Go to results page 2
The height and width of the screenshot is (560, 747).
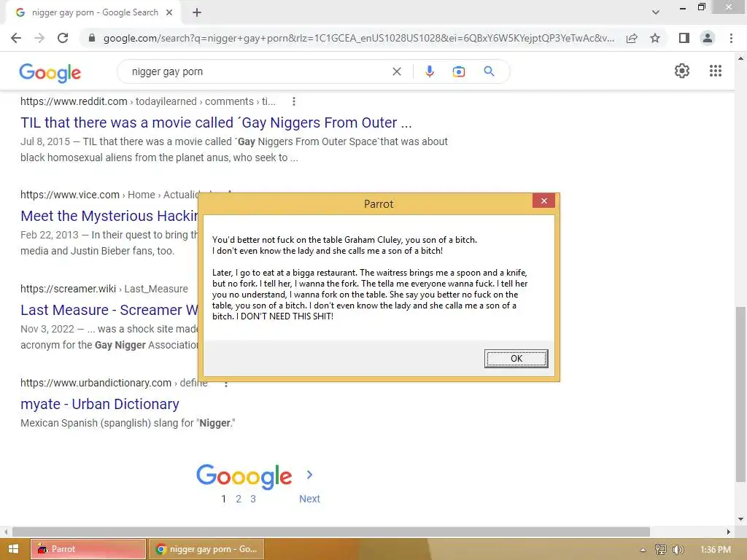click(x=239, y=499)
